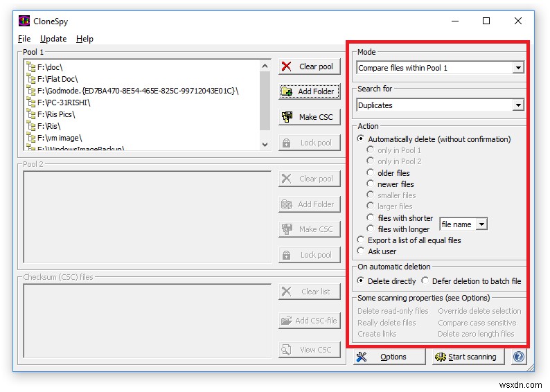Click the magnifier icon on View CSC

tap(287, 350)
